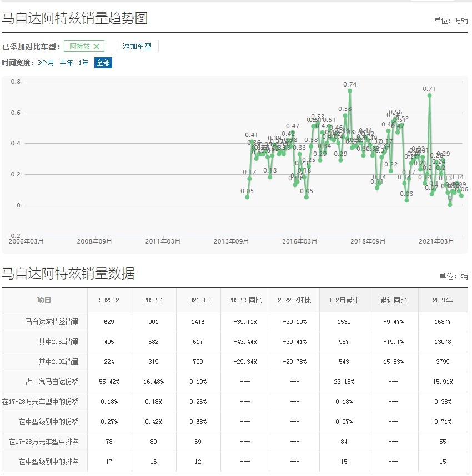Select 1年 time range
The image size is (472, 476).
(x=83, y=63)
